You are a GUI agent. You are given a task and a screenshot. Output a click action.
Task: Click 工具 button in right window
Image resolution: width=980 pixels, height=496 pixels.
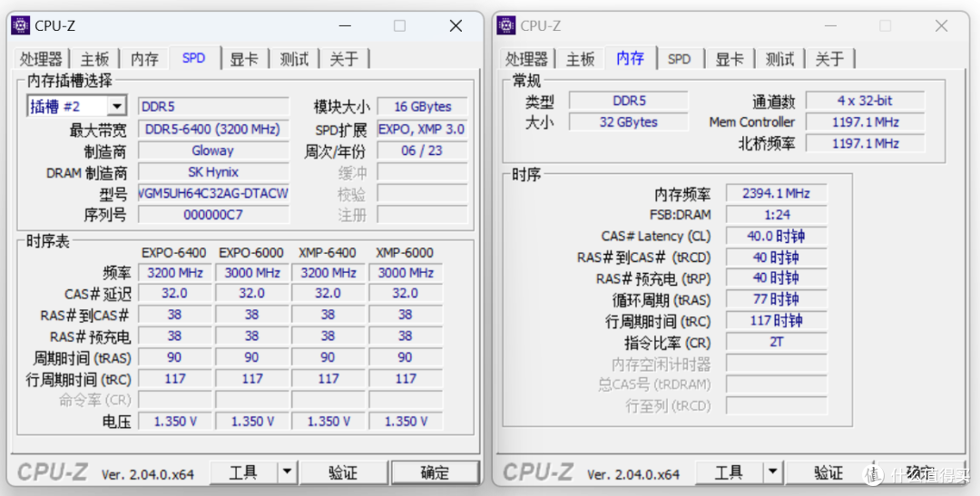click(x=730, y=472)
